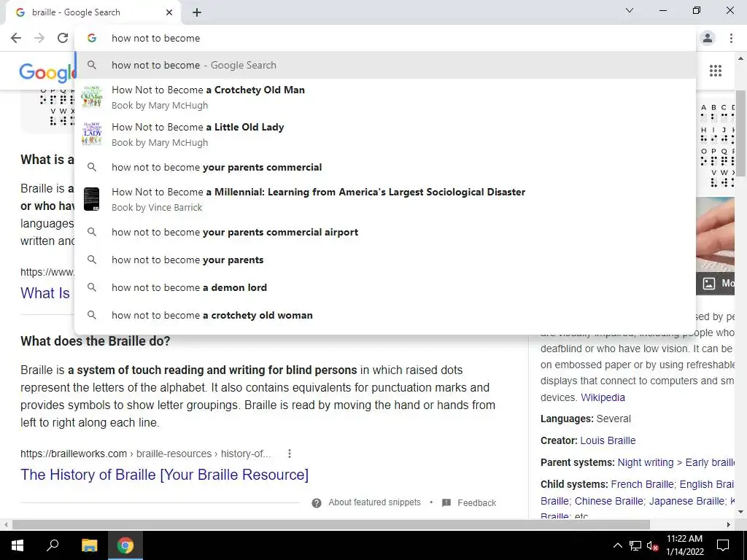Click the Google logo on the page
Image resolution: width=747 pixels, height=560 pixels.
point(47,72)
